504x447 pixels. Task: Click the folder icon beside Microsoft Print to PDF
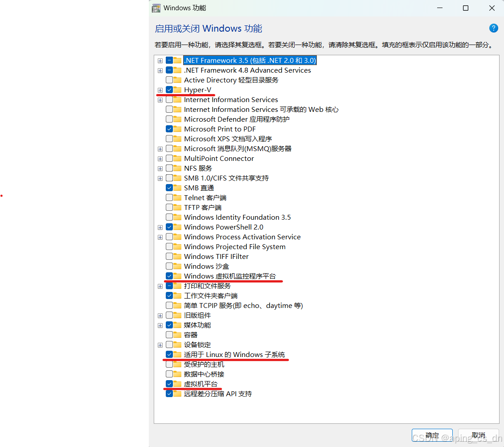pyautogui.click(x=177, y=129)
